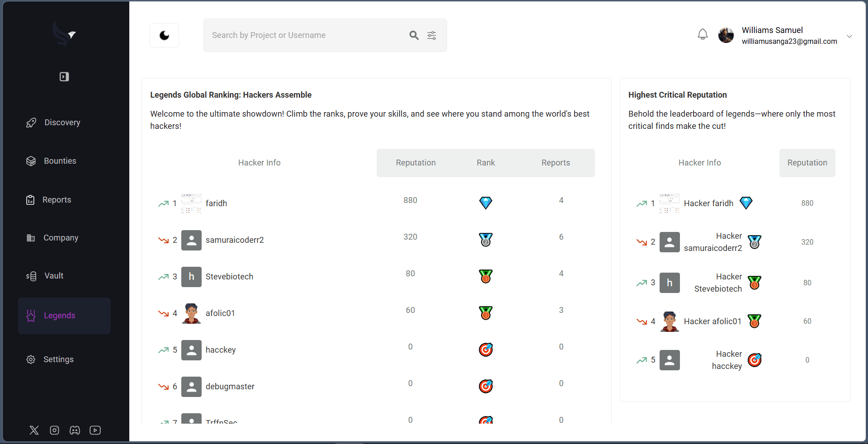
Task: Open faridh's profile in global ranking
Action: point(217,203)
